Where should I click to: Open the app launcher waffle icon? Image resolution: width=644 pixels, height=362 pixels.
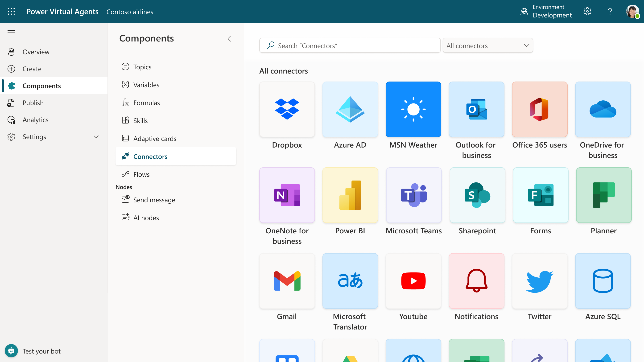[11, 12]
